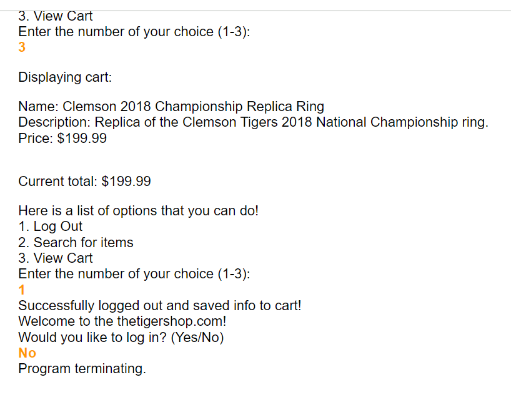Image resolution: width=511 pixels, height=420 pixels.
Task: Click the orange 'No' response text
Action: [x=27, y=353]
